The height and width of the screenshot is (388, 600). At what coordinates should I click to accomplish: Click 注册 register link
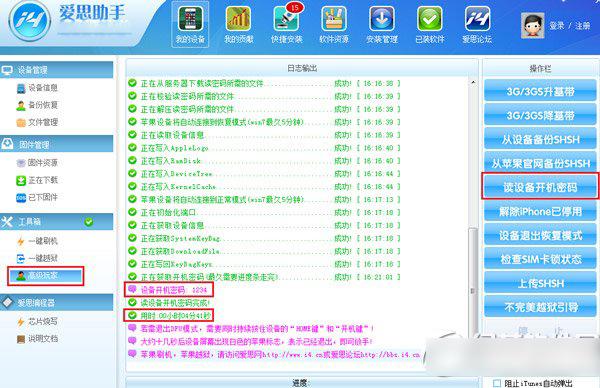coord(582,26)
